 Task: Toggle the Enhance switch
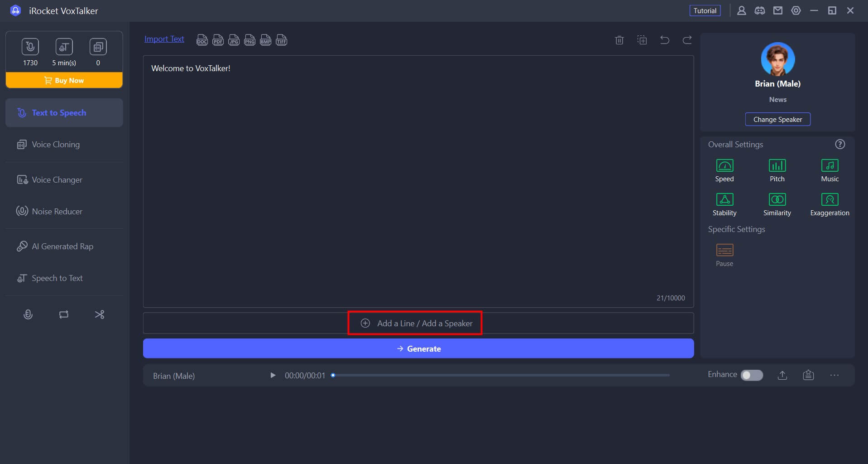click(752, 375)
